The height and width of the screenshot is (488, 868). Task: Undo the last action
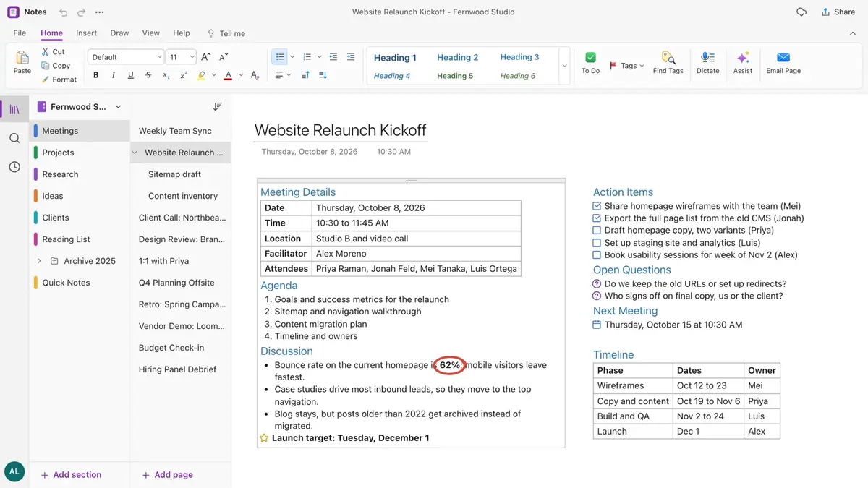(x=64, y=12)
